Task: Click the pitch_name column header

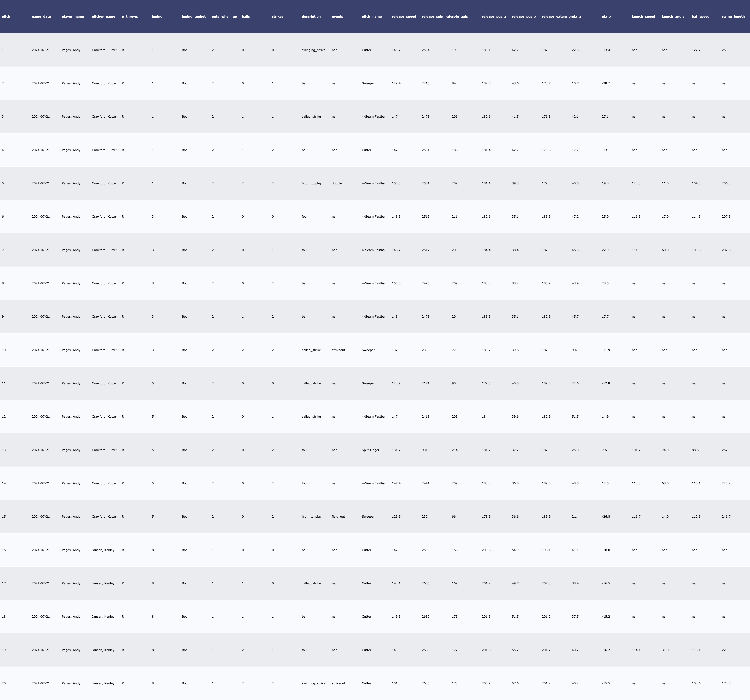Action: (371, 16)
